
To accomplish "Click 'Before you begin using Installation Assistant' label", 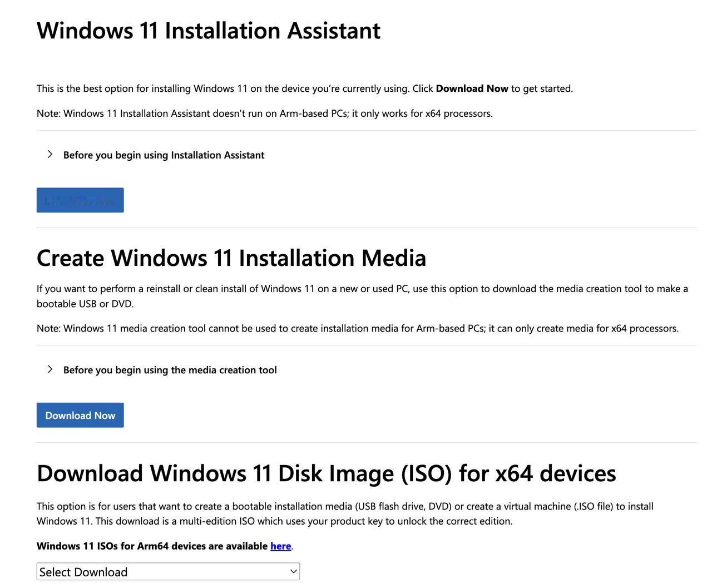I will coord(164,155).
